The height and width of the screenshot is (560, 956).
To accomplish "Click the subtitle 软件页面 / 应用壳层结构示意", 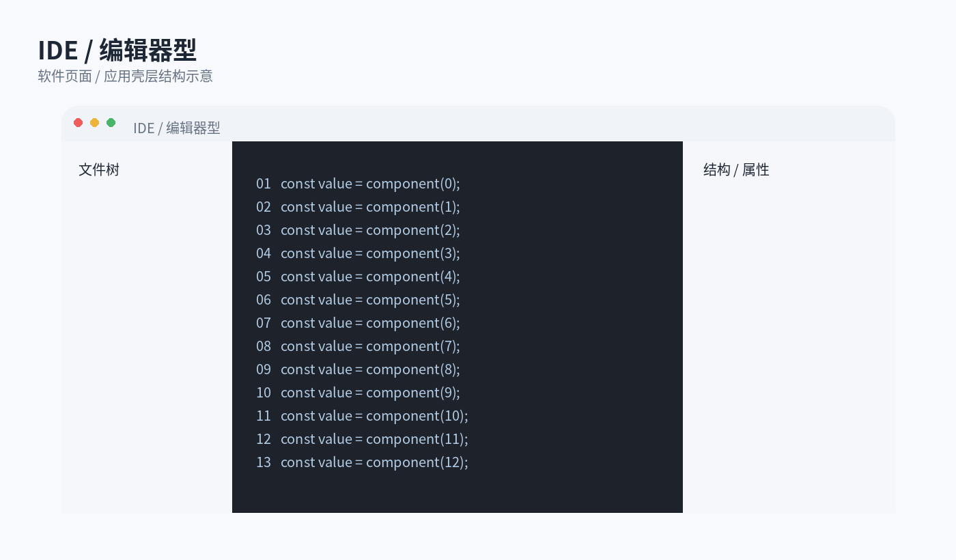I will point(125,76).
